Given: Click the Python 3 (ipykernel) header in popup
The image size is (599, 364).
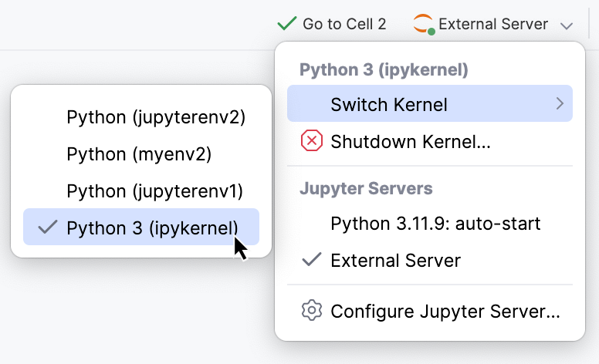Looking at the screenshot, I should (384, 70).
